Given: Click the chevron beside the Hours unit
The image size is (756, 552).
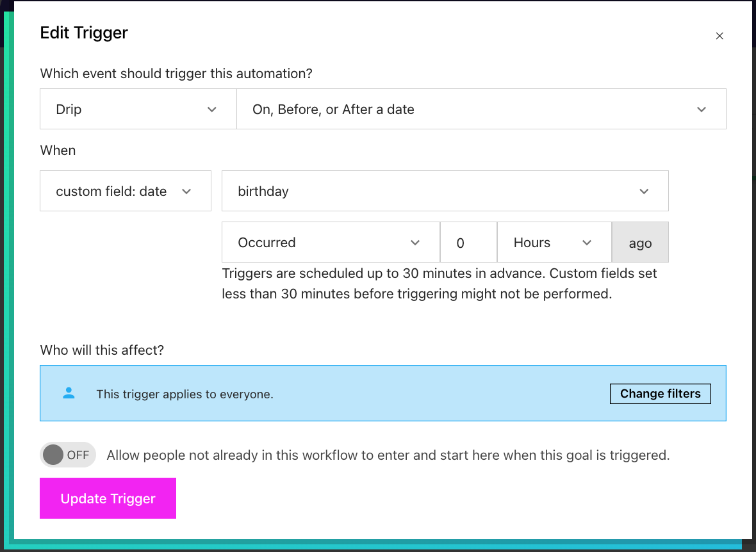Looking at the screenshot, I should click(587, 242).
